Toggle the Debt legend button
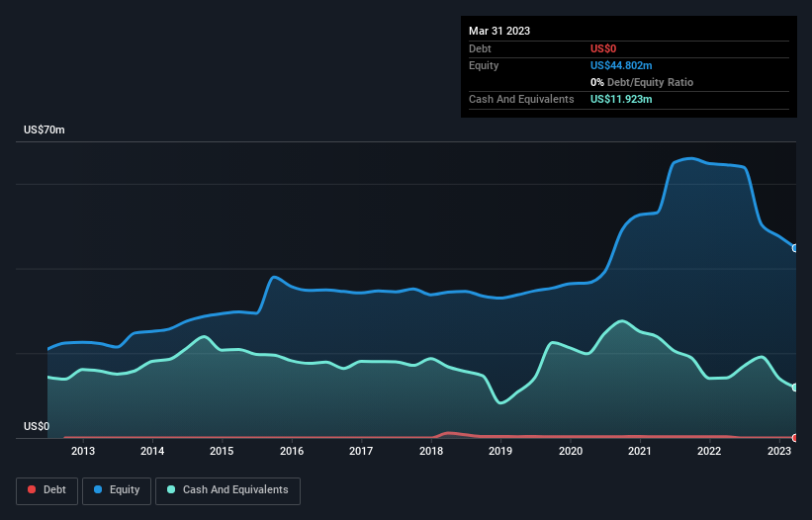Image resolution: width=812 pixels, height=520 pixels. click(47, 490)
